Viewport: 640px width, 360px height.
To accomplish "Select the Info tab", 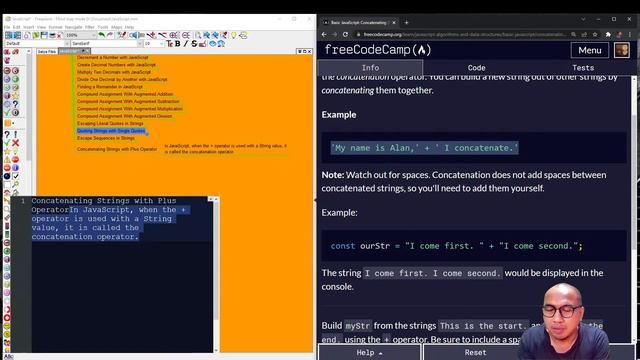I will coord(370,68).
